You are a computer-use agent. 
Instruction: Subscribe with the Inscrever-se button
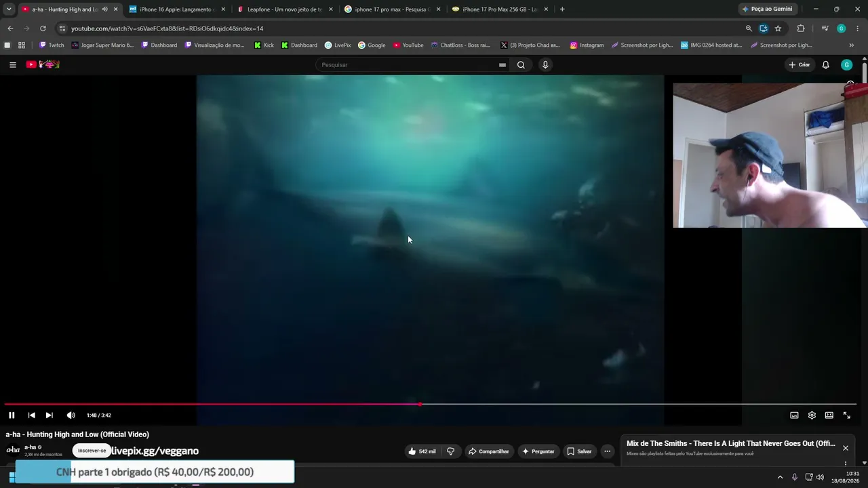click(92, 451)
